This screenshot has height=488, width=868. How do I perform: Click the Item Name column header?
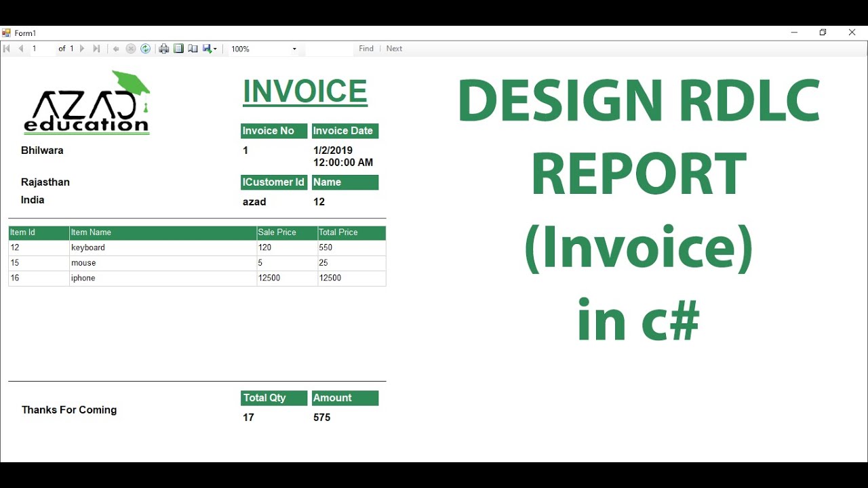point(163,232)
